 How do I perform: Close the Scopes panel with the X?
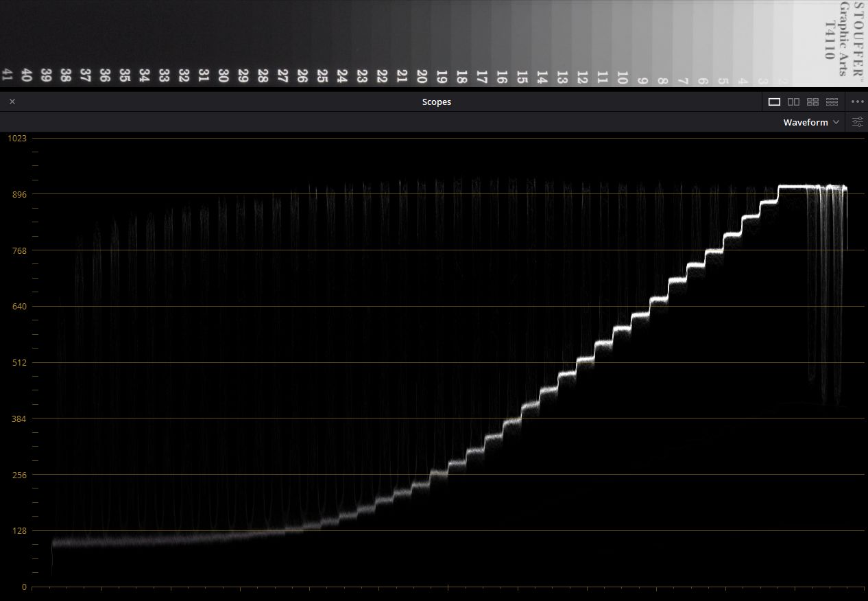coord(12,102)
